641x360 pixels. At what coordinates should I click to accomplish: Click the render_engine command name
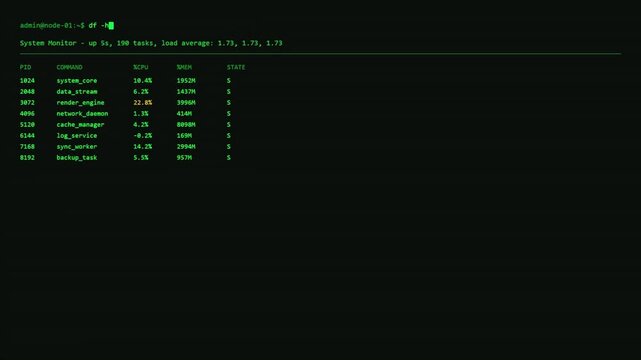click(x=81, y=103)
